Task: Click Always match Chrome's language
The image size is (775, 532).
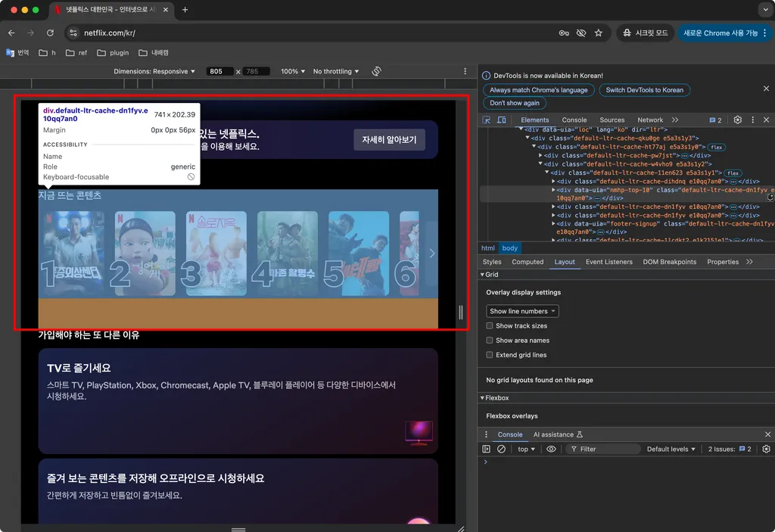Action: 539,90
